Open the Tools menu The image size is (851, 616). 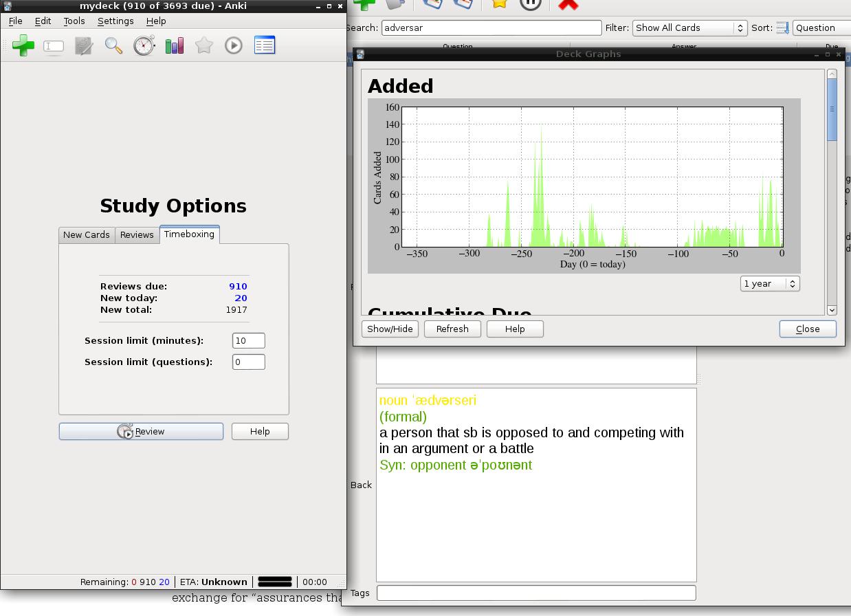click(74, 21)
